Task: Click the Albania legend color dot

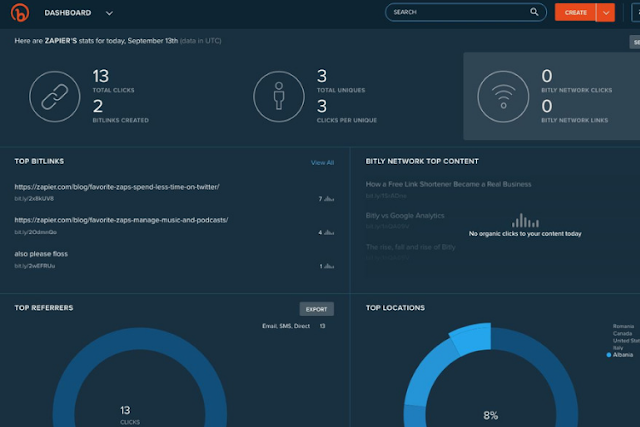Action: [609, 355]
